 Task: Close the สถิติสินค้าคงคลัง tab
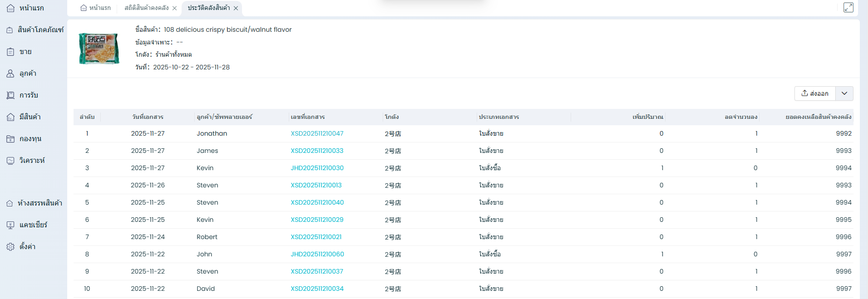[175, 8]
